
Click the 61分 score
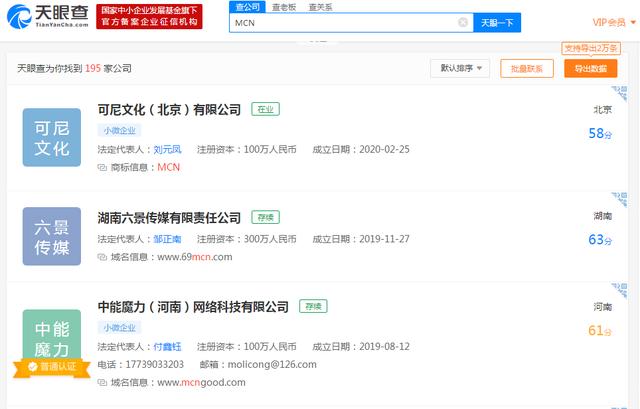click(x=600, y=330)
